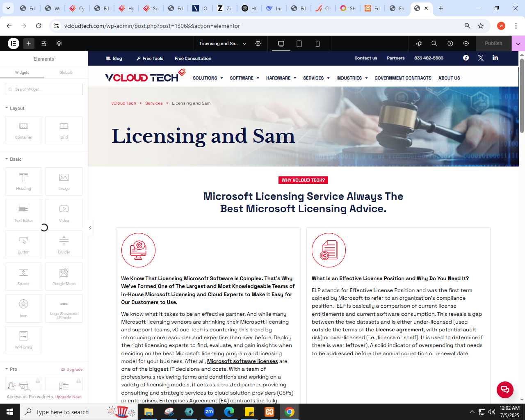The width and height of the screenshot is (525, 420).
Task: Click vCloud Tech breadcrumb link
Action: 123,103
